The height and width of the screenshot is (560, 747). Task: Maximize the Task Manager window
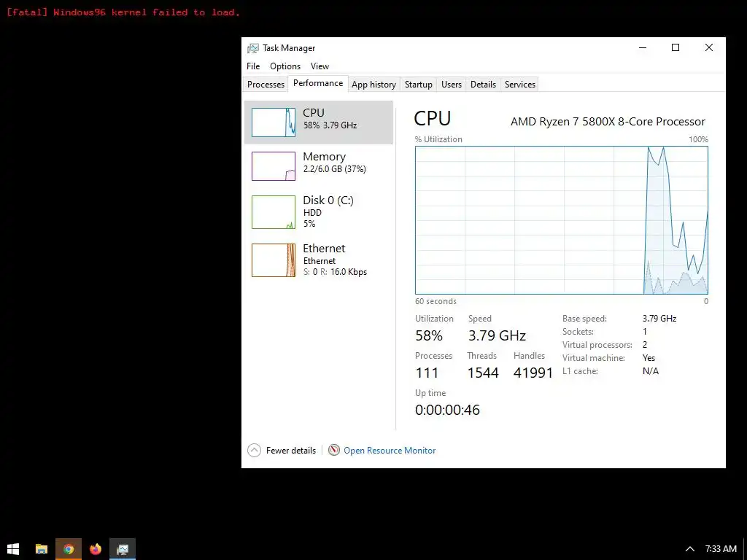(x=675, y=47)
